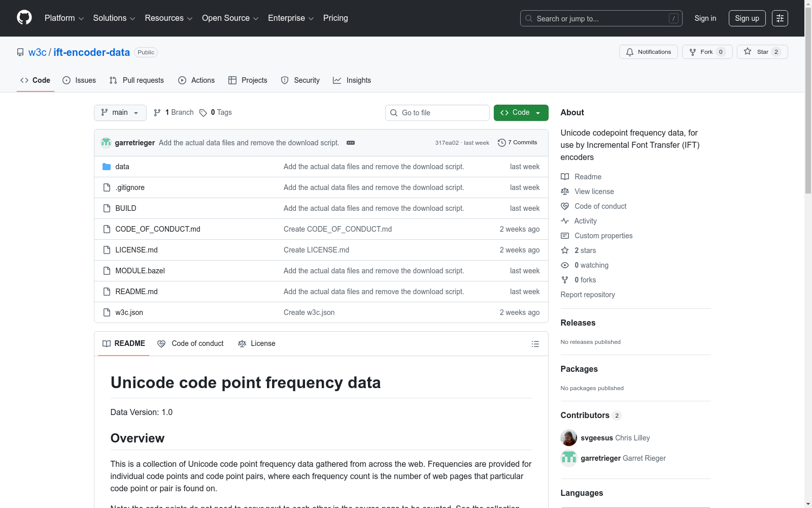Open the 7 Commits link

click(518, 143)
